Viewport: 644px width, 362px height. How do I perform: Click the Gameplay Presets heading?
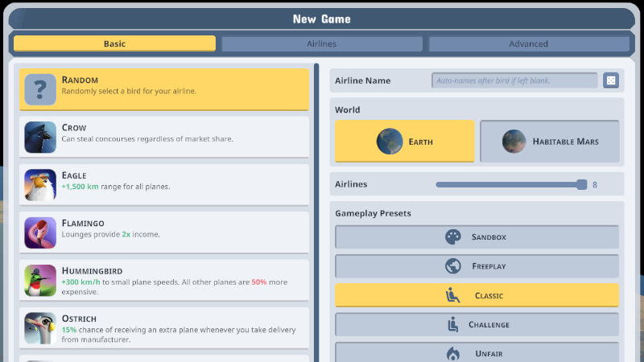(373, 213)
